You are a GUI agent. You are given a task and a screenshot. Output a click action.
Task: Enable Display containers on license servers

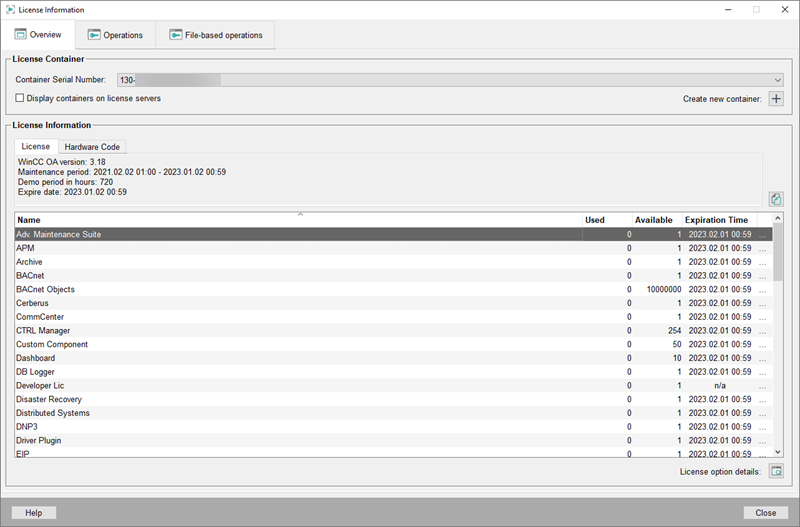(19, 98)
